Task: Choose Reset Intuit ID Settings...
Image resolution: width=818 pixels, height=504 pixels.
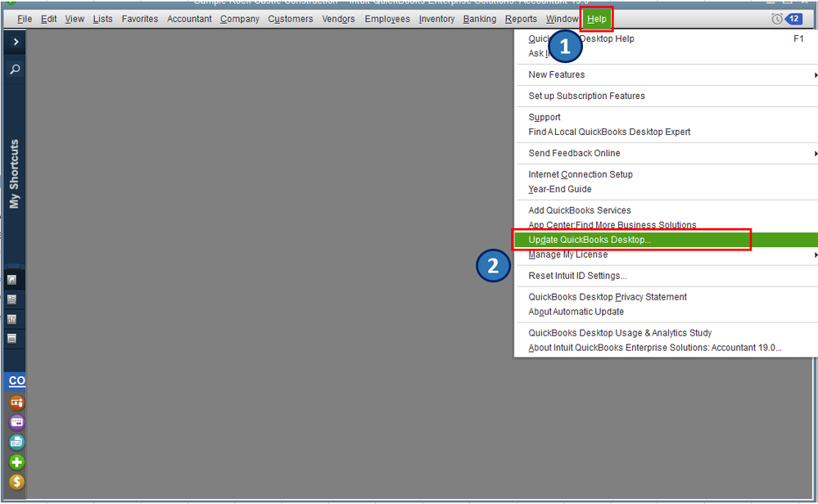Action: pos(667,276)
